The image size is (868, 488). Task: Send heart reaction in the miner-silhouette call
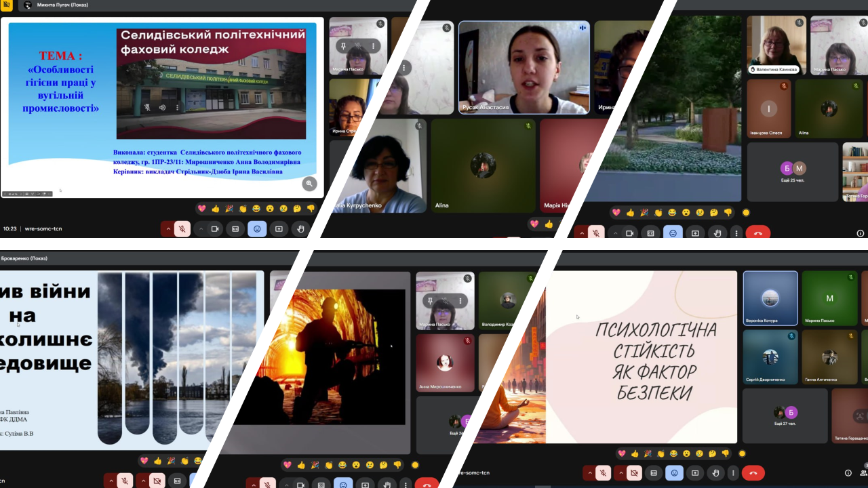(287, 465)
